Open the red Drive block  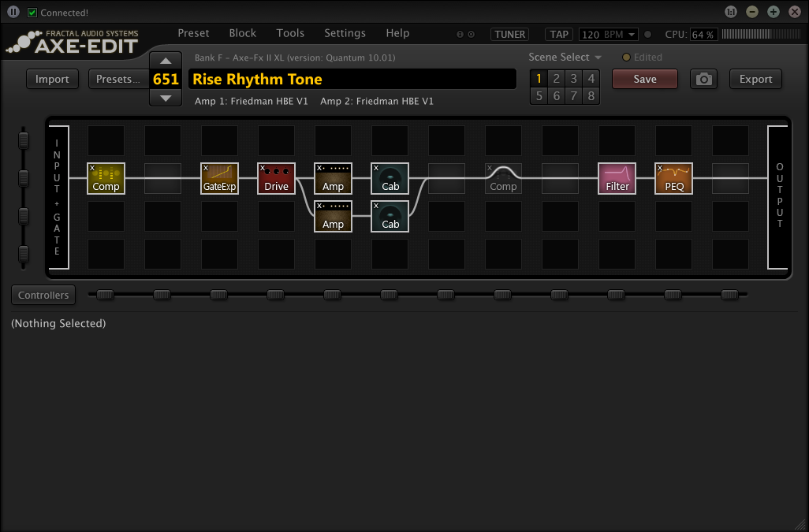point(276,178)
